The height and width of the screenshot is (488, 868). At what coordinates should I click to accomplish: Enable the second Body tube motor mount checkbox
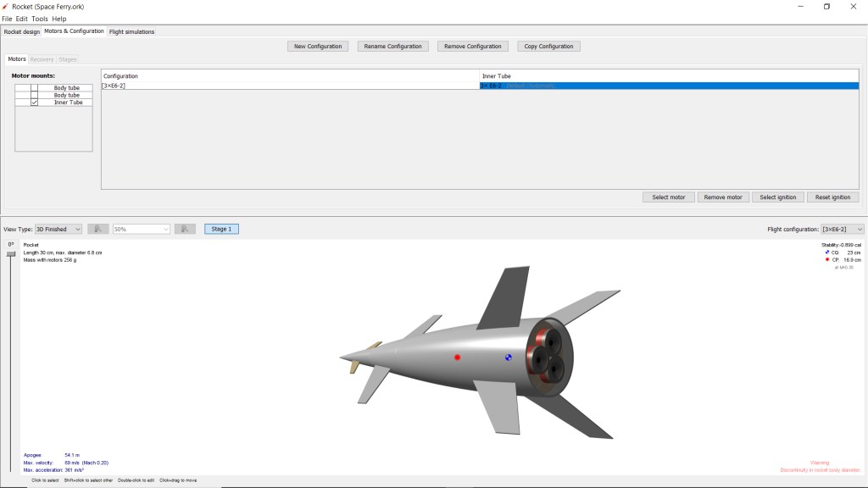[x=35, y=95]
